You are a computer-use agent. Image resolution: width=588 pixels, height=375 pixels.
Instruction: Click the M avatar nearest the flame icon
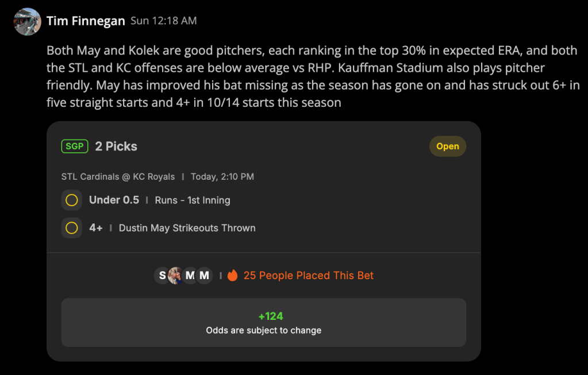[205, 275]
